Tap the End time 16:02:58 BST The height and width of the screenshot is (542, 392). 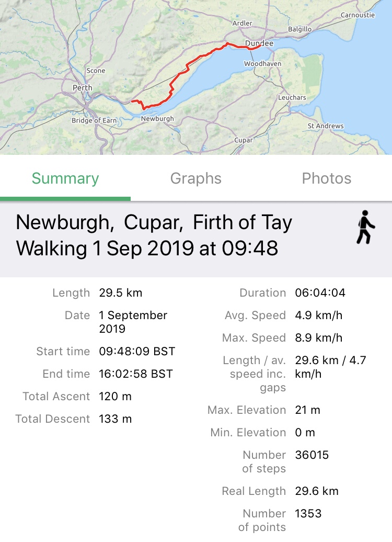coord(136,374)
